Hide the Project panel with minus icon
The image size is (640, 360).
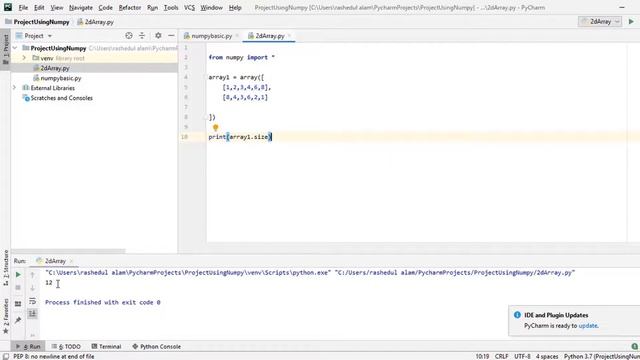[171, 36]
